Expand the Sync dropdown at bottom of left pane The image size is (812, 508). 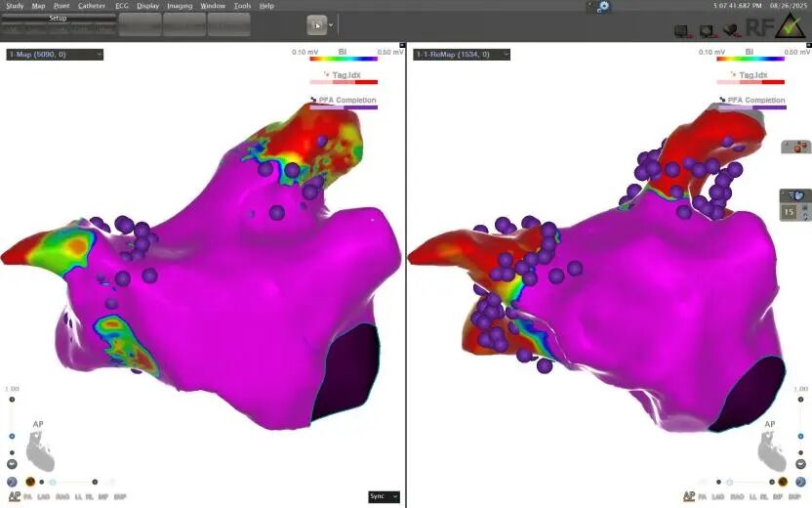(384, 496)
